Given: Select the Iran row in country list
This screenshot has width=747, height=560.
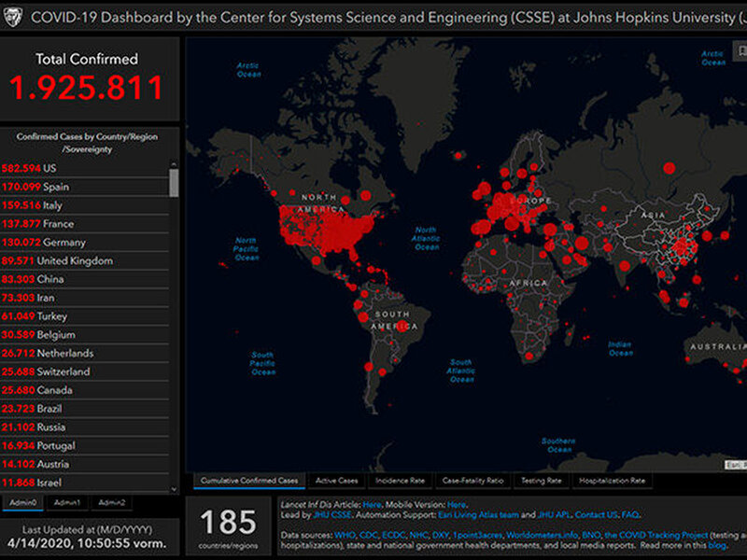Looking at the screenshot, I should point(85,298).
